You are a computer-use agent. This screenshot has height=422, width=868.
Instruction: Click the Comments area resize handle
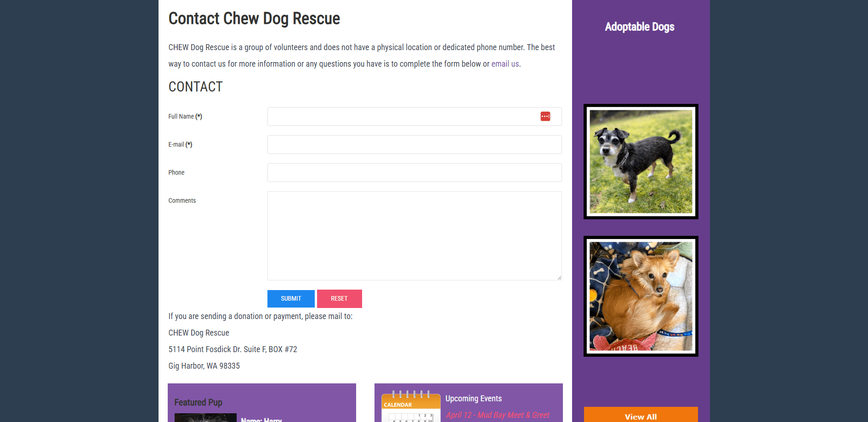559,278
